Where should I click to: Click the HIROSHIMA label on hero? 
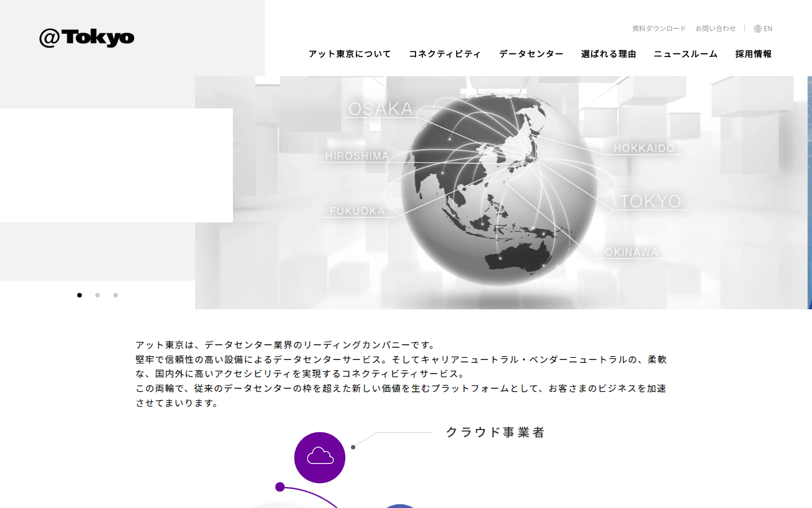[x=358, y=156]
